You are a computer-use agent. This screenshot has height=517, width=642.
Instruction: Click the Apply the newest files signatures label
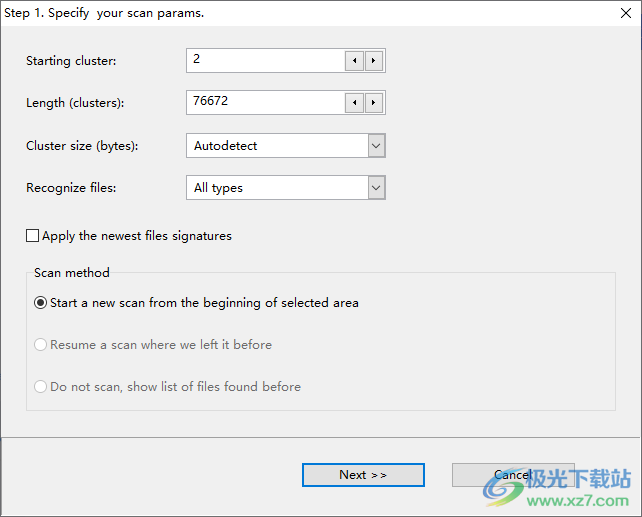137,236
